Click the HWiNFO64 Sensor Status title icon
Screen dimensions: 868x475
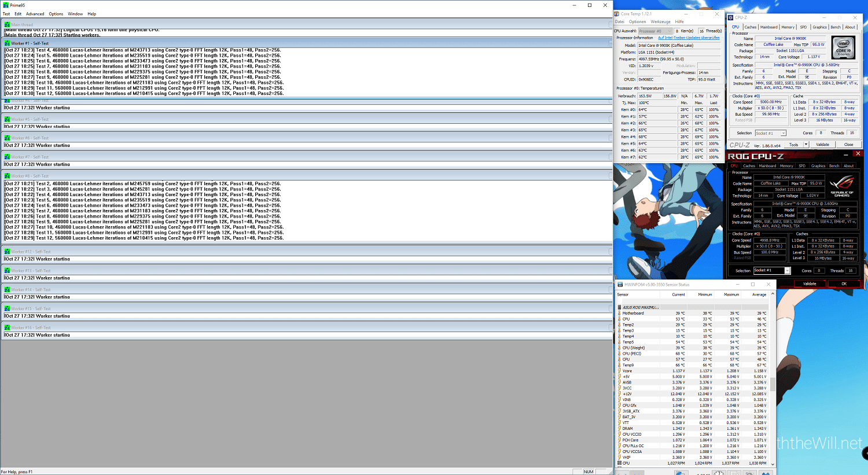pyautogui.click(x=620, y=285)
